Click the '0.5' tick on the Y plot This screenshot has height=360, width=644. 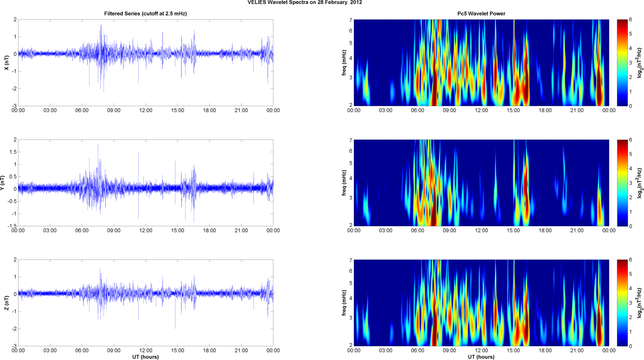pos(13,176)
